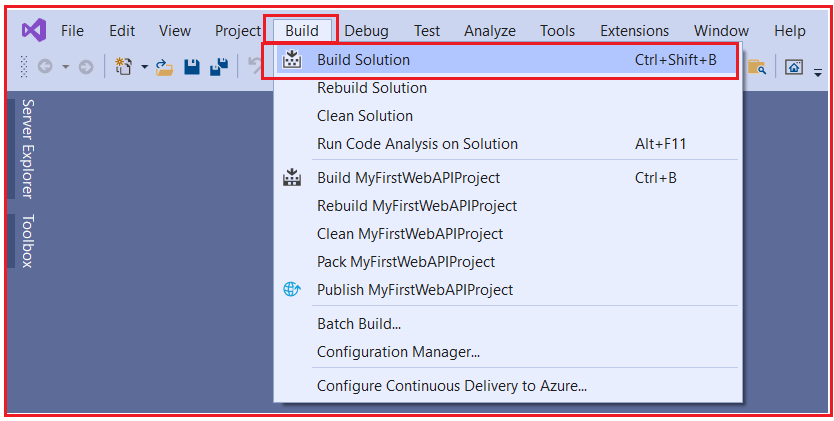Choose Clean MyFirstWebAPIProject
This screenshot has width=834, height=421.
click(410, 234)
